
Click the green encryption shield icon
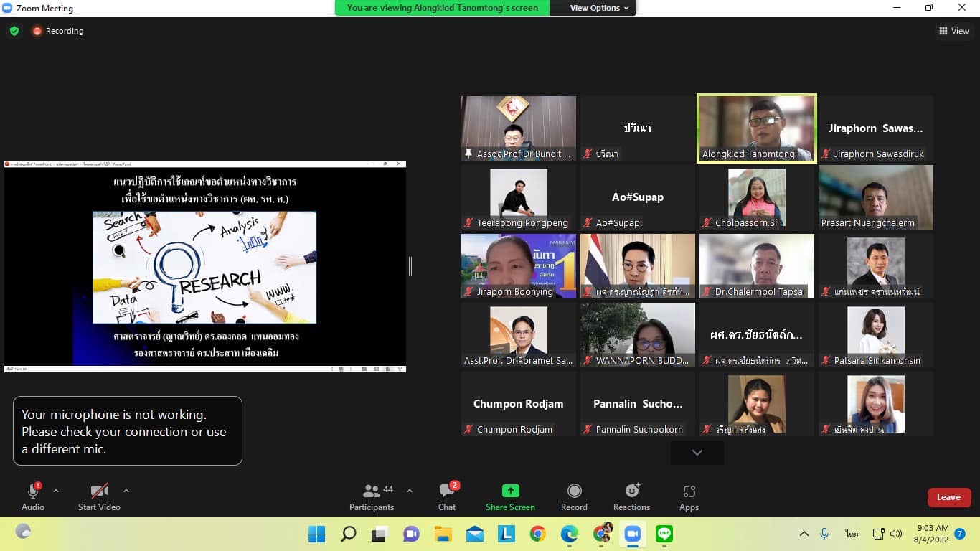14,31
